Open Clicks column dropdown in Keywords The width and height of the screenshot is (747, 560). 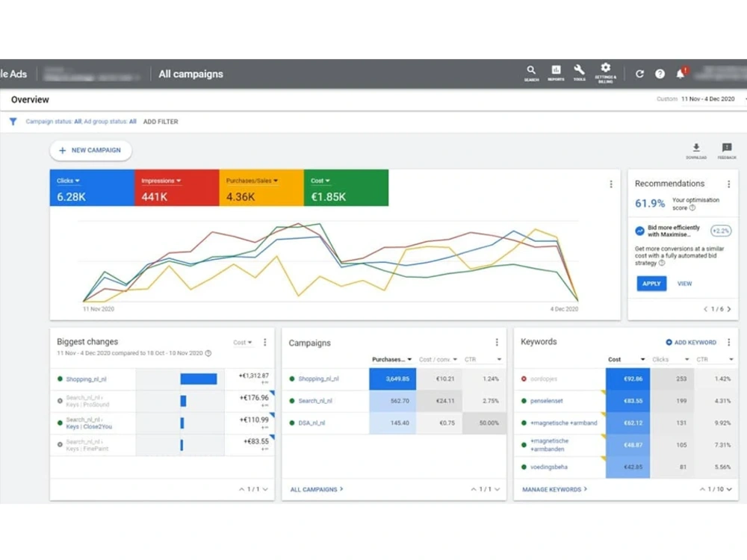(x=671, y=360)
